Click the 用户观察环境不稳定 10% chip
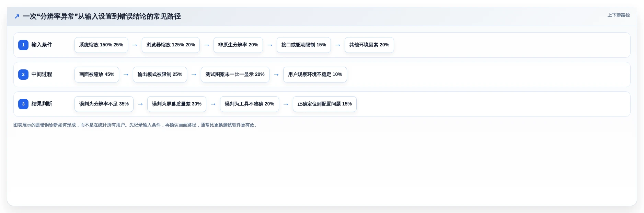This screenshot has height=213, width=644. [x=315, y=75]
